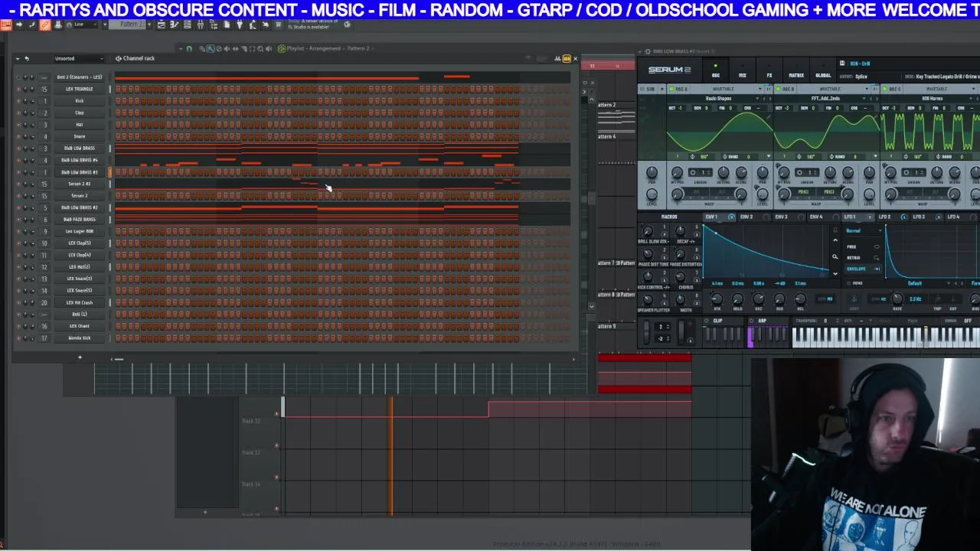980x551 pixels.
Task: Click the LFO RATE knob
Action: [x=897, y=298]
